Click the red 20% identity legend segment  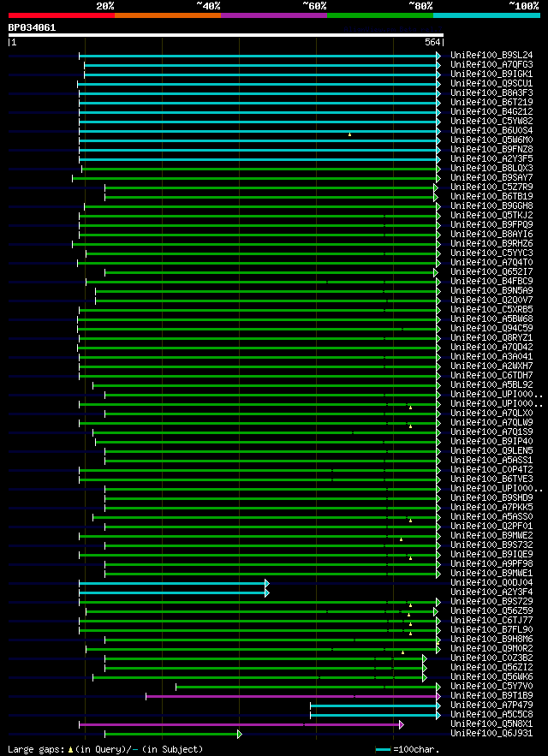(62, 15)
